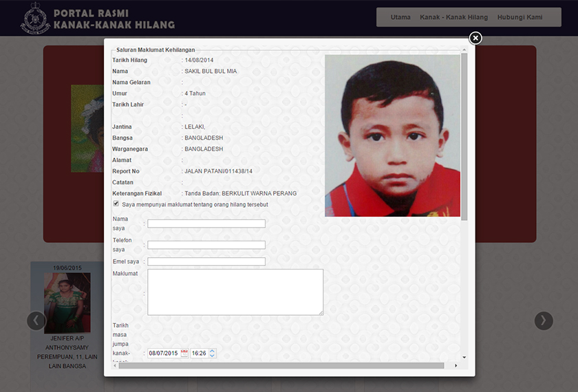The width and height of the screenshot is (578, 392).
Task: Click the Telefon saya input field
Action: point(206,245)
